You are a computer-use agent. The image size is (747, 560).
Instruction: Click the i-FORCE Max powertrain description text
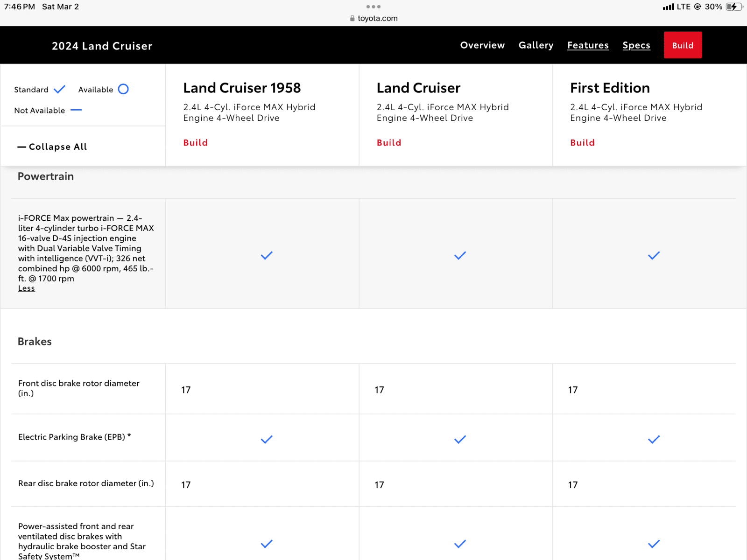pos(86,248)
